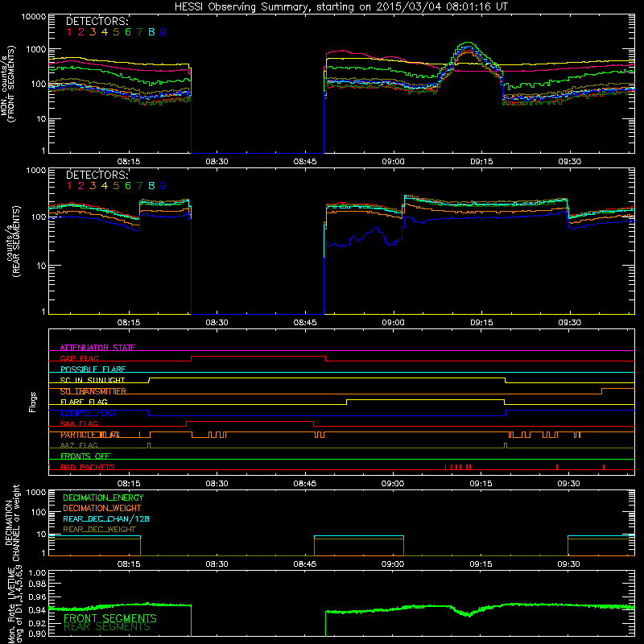Select detector 6 legend number in front segments plot

point(128,32)
